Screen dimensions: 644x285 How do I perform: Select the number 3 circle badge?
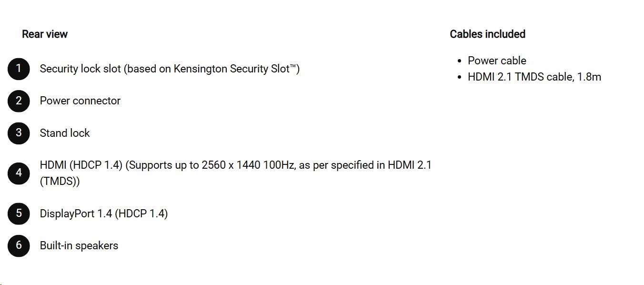click(x=19, y=132)
